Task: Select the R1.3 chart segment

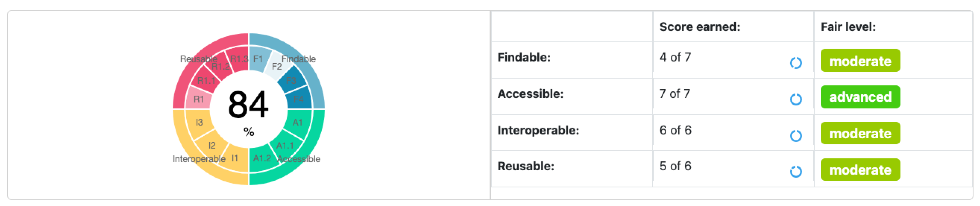Action: [x=239, y=59]
